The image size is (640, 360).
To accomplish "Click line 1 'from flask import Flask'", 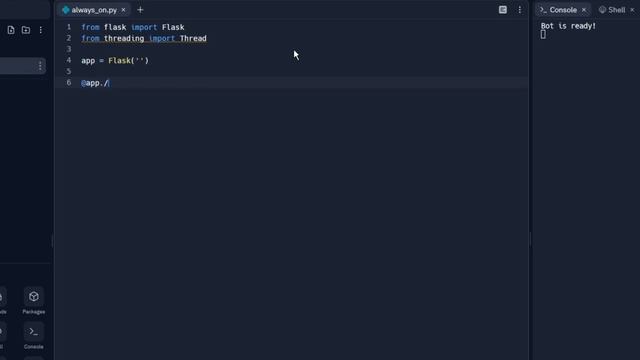I will click(x=133, y=27).
